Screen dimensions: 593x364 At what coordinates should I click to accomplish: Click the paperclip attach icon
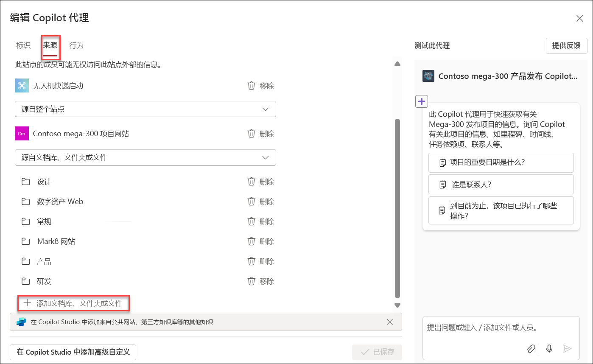(x=531, y=349)
